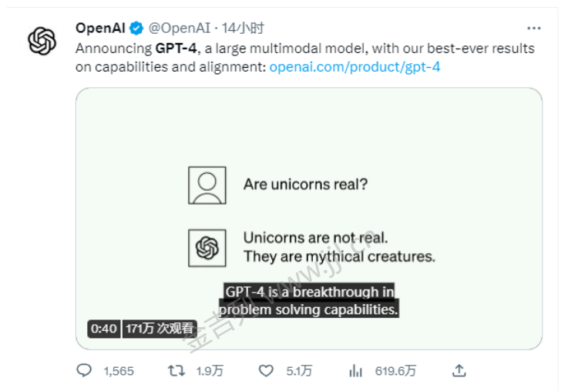
Task: Share the tweet using the upload arrow icon
Action: click(459, 371)
